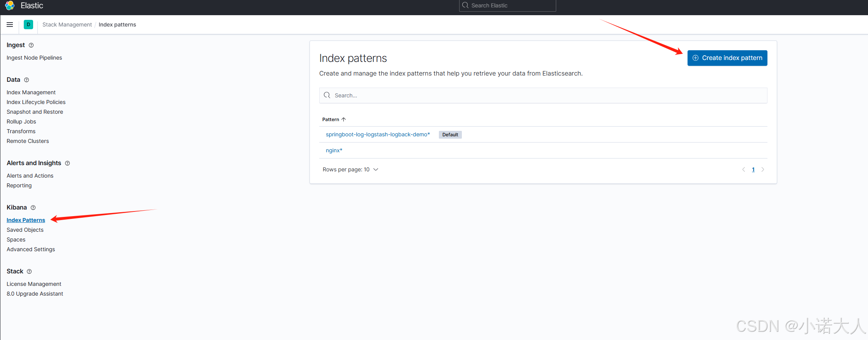Go to previous page of the table
Screen dimensions: 868x340
coord(743,169)
